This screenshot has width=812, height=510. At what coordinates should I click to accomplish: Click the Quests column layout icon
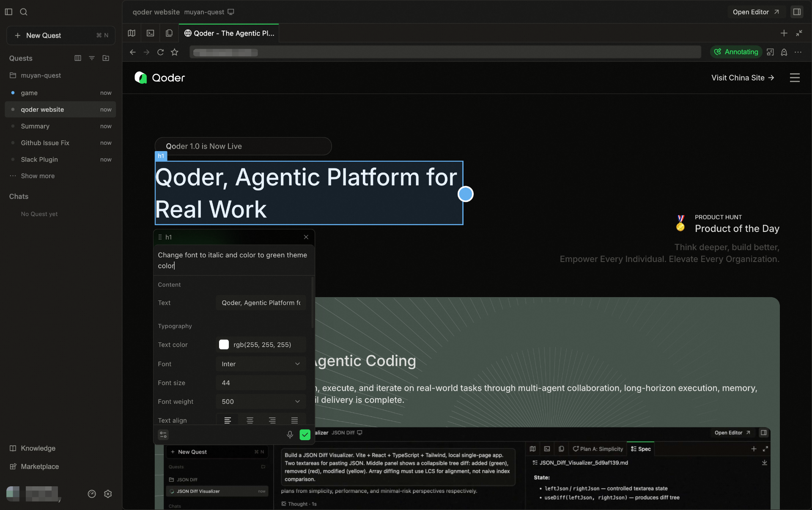point(78,58)
